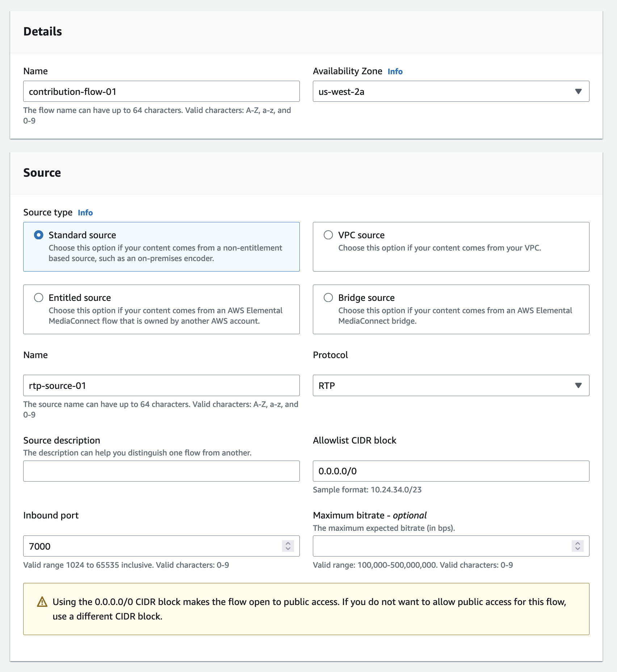Click the Inbound port stepper arrows
Image resolution: width=617 pixels, height=672 pixels.
click(288, 546)
